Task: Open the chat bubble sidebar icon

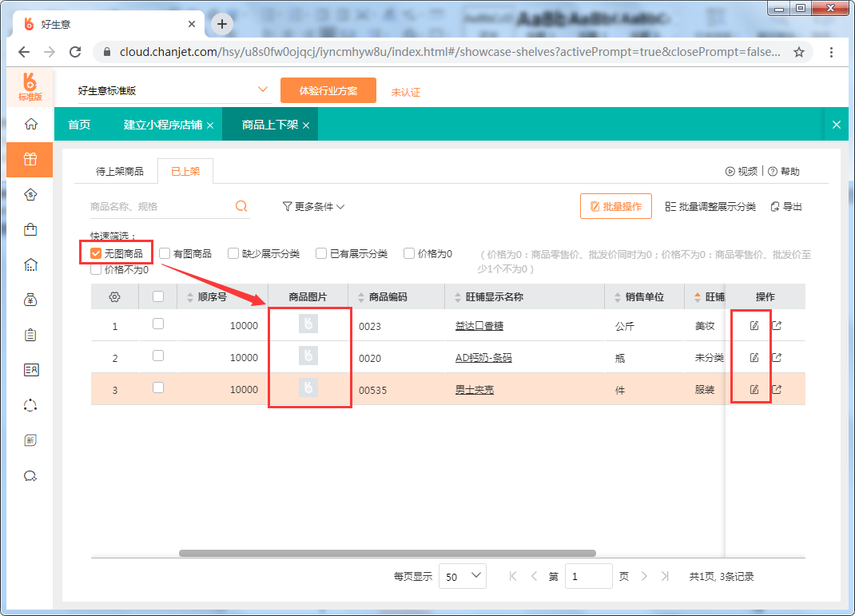Action: (30, 476)
